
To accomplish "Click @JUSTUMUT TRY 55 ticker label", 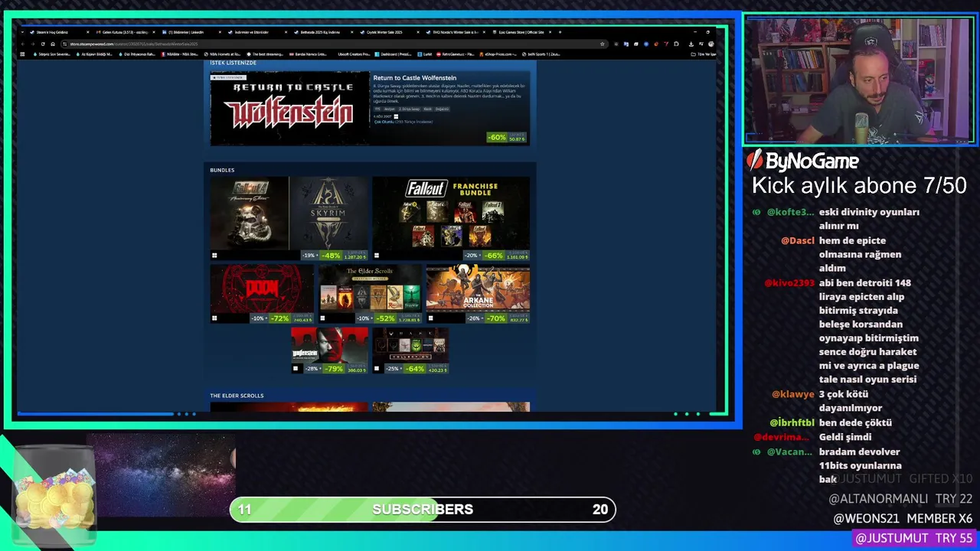I will pyautogui.click(x=913, y=539).
